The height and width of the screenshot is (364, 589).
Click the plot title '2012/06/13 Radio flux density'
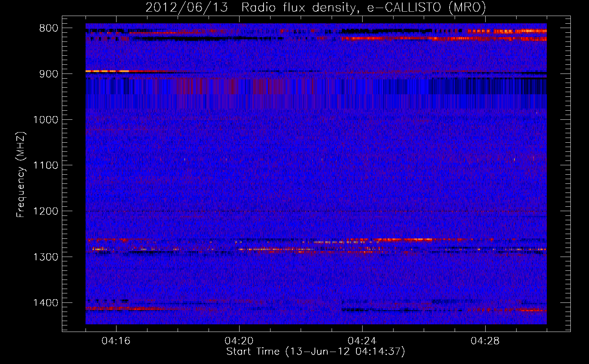(x=316, y=8)
